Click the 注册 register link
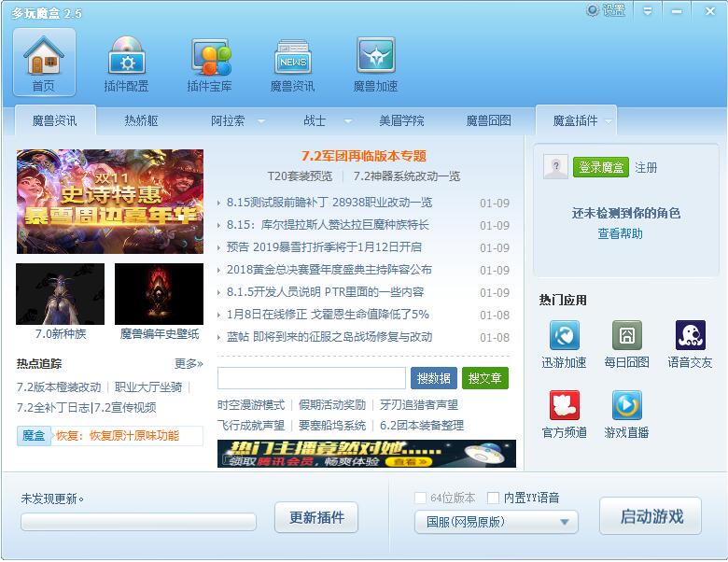The height and width of the screenshot is (562, 728). tap(646, 167)
